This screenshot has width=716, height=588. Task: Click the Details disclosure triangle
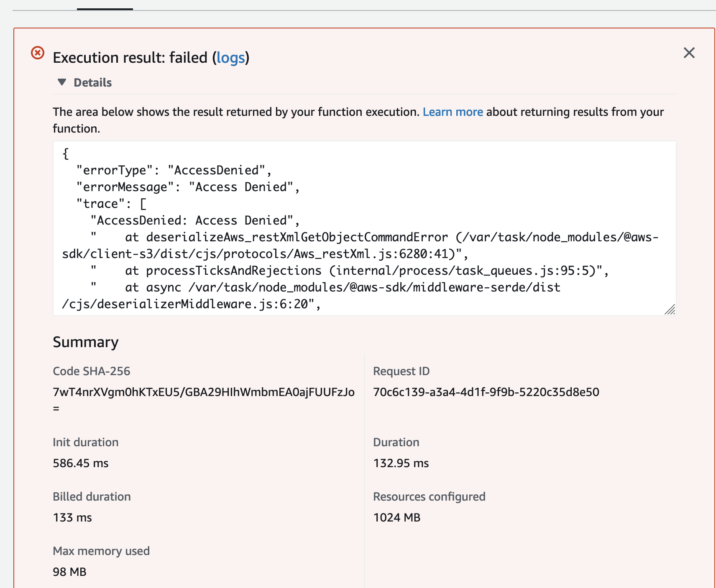coord(61,82)
